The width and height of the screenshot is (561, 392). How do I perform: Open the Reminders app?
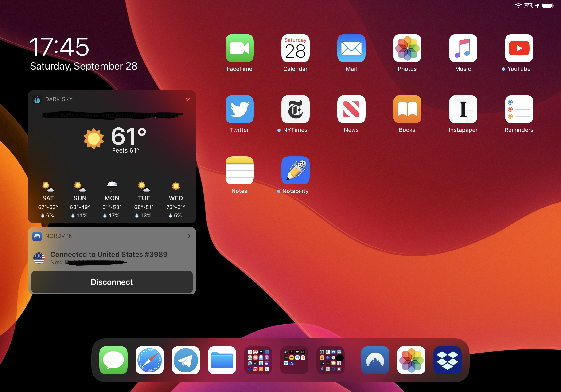point(519,109)
